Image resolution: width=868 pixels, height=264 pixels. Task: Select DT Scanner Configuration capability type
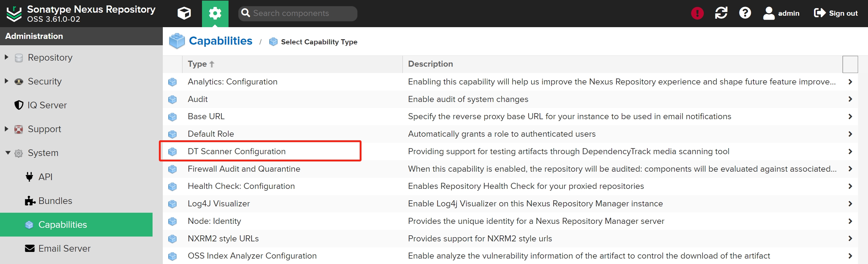click(237, 151)
